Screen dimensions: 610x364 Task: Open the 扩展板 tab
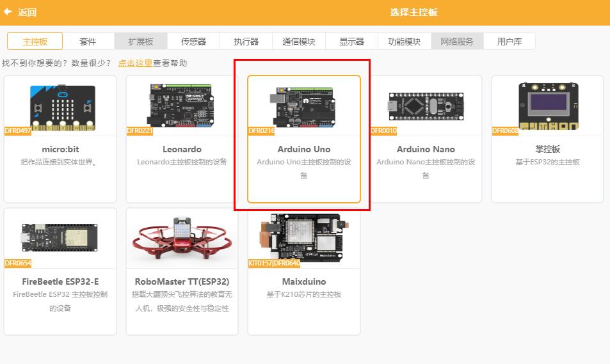point(141,41)
